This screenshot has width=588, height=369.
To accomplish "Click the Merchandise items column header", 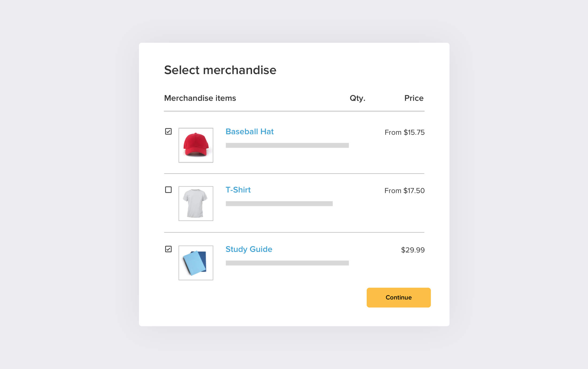I will (x=200, y=98).
